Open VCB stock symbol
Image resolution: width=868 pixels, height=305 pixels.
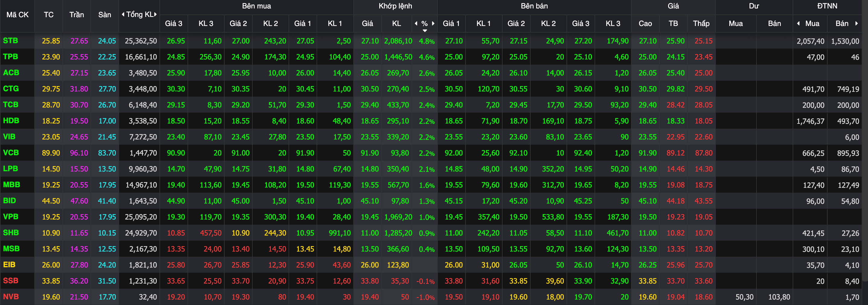pyautogui.click(x=11, y=153)
